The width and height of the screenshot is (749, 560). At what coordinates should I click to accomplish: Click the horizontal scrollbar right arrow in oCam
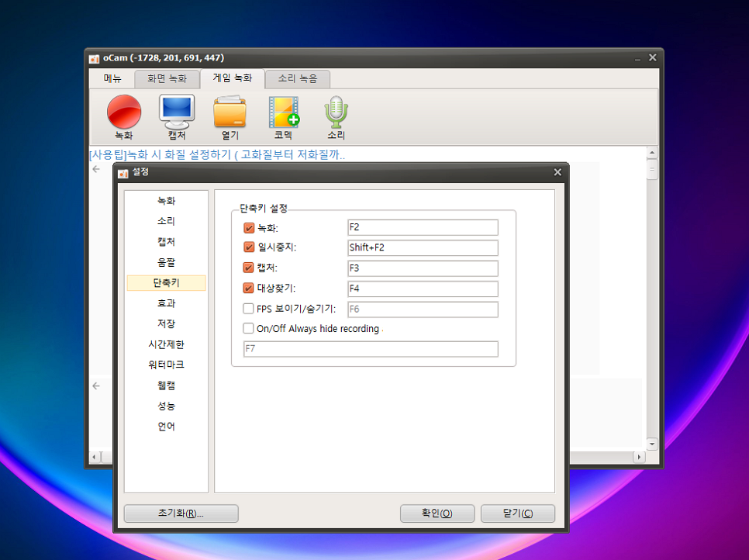[x=640, y=458]
